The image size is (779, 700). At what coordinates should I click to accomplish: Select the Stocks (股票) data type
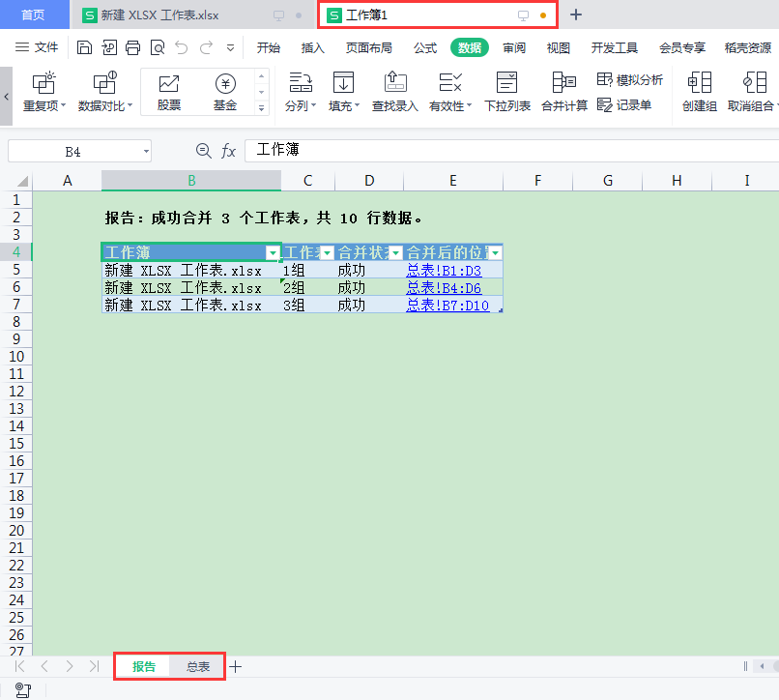(x=169, y=93)
